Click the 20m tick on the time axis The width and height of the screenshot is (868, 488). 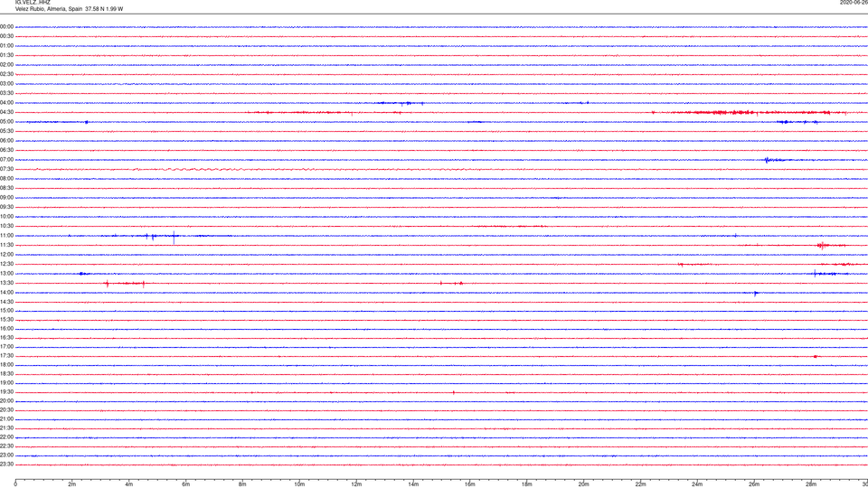click(x=583, y=484)
